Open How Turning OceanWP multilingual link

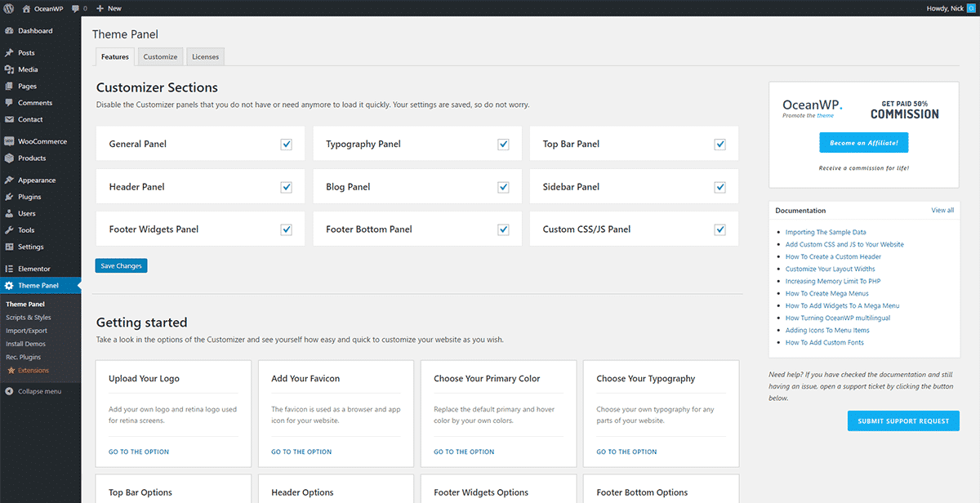point(838,318)
